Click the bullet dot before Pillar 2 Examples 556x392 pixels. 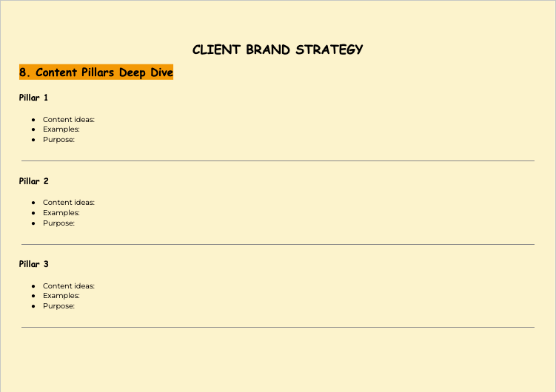[x=34, y=213]
